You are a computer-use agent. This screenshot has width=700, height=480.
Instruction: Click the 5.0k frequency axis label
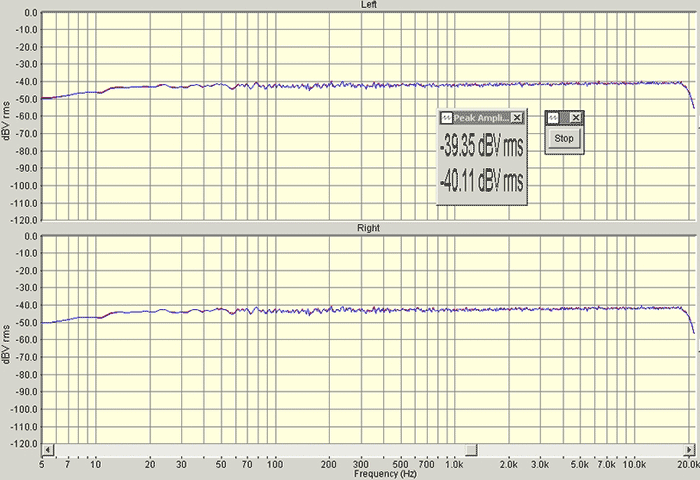(x=580, y=465)
